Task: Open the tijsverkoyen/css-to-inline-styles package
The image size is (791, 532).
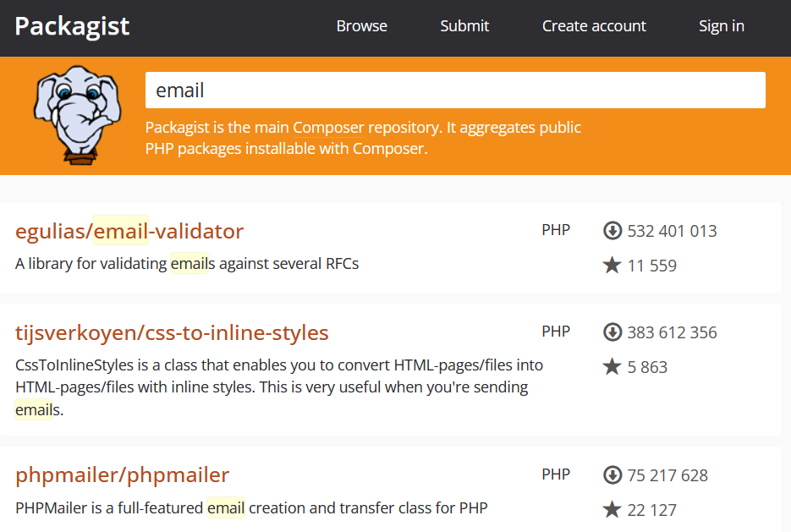Action: [x=172, y=332]
